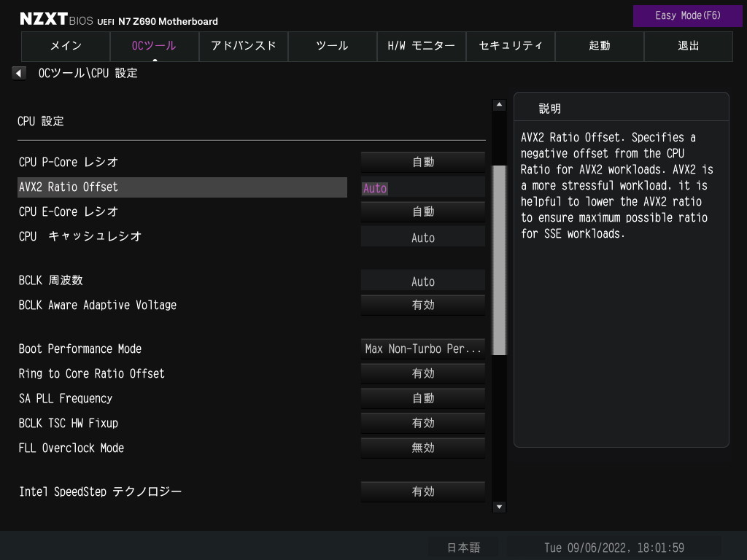Viewport: 747px width, 560px height.
Task: Click the NZXT BIOS logo
Action: tap(56, 19)
